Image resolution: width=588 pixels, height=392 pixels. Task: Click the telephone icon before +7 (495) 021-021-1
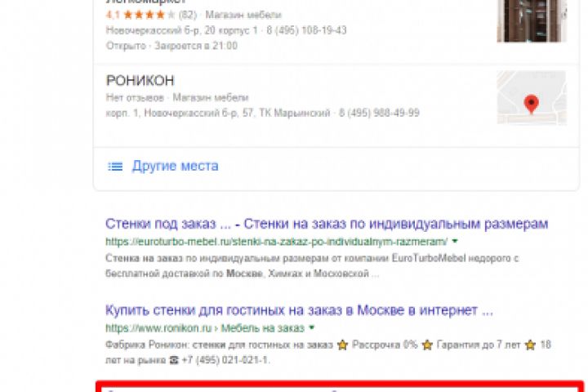174,360
